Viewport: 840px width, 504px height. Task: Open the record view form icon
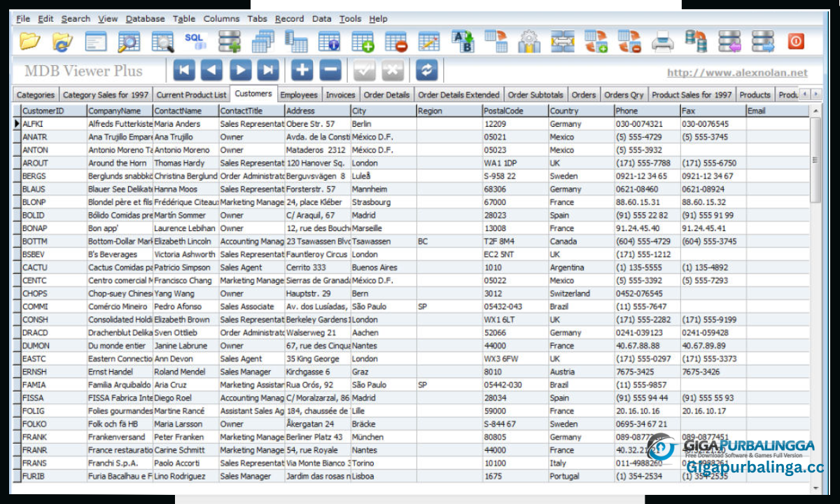coord(96,42)
